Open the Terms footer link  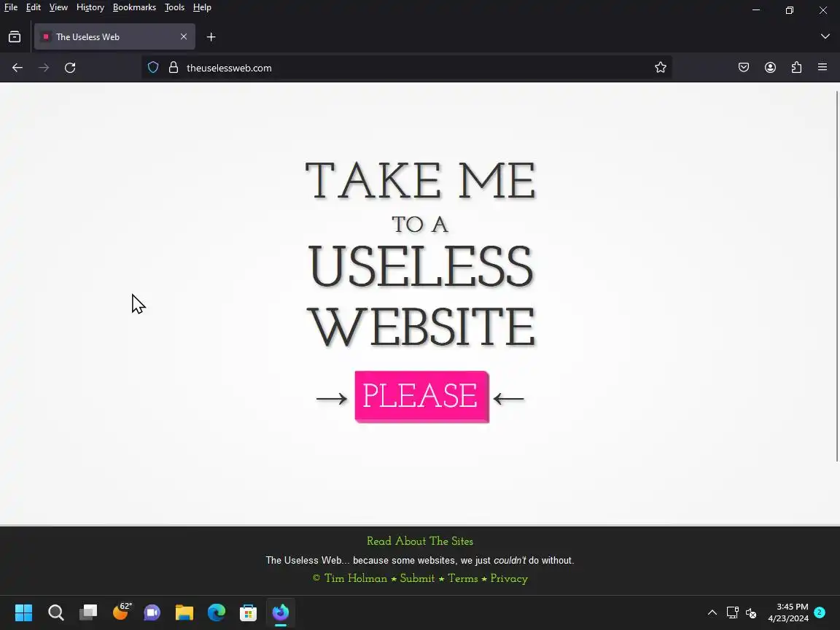coord(463,578)
